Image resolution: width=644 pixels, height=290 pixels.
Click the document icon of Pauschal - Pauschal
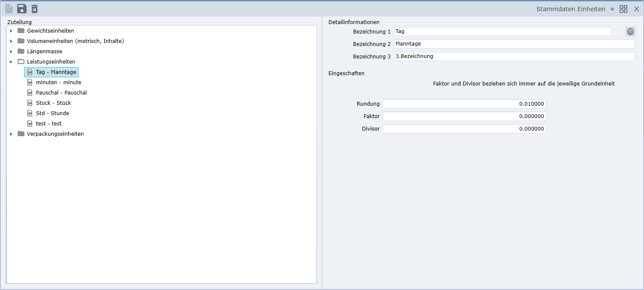tap(30, 93)
